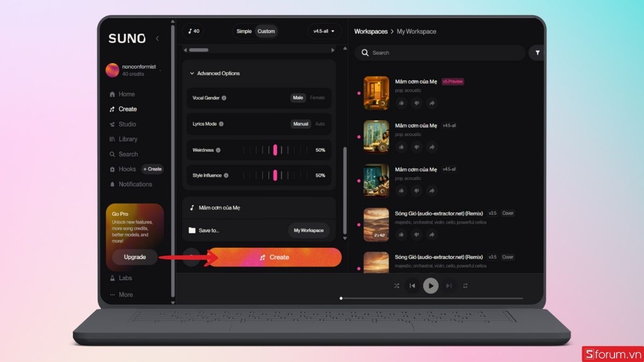644x362 pixels.
Task: Skip to the previous track
Action: [x=412, y=286]
